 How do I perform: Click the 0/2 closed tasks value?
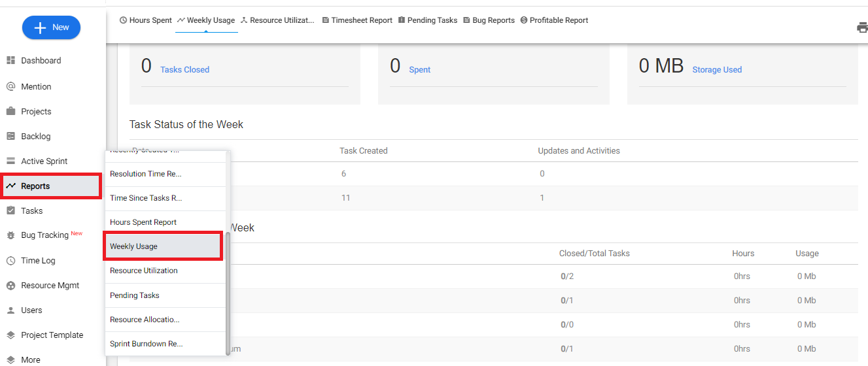pyautogui.click(x=567, y=276)
